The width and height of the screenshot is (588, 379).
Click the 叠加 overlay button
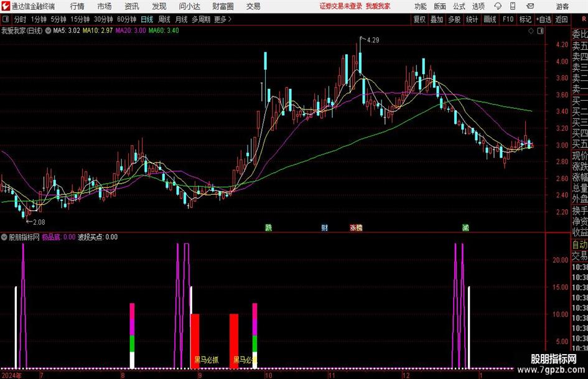pyautogui.click(x=437, y=19)
